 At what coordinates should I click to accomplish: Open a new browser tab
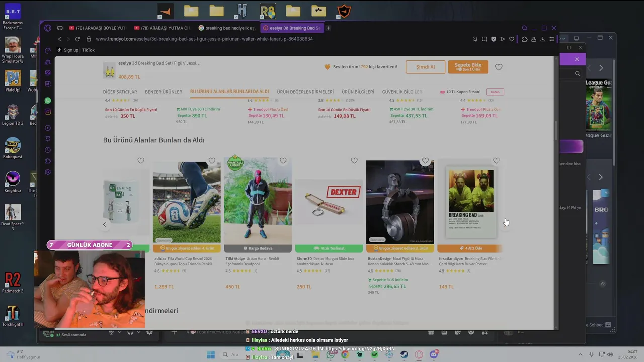pos(328,28)
